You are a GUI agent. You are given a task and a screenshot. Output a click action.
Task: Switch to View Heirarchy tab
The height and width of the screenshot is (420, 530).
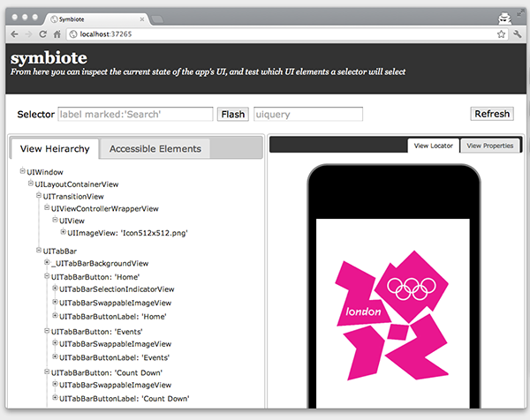pos(55,149)
